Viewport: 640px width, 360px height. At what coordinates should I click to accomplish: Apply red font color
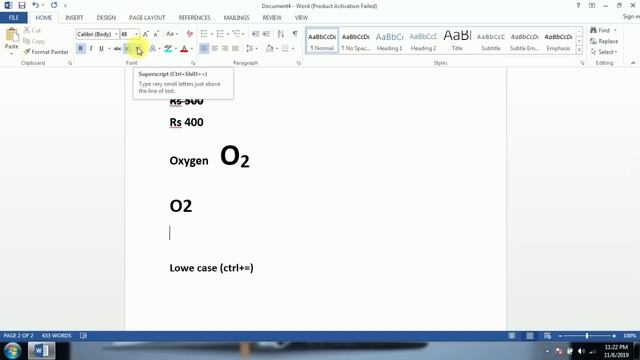click(x=184, y=49)
